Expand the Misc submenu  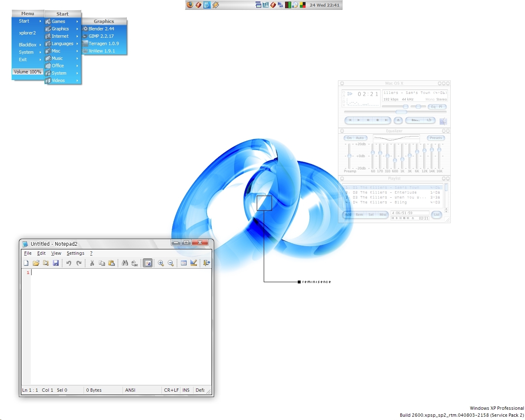pyautogui.click(x=62, y=51)
